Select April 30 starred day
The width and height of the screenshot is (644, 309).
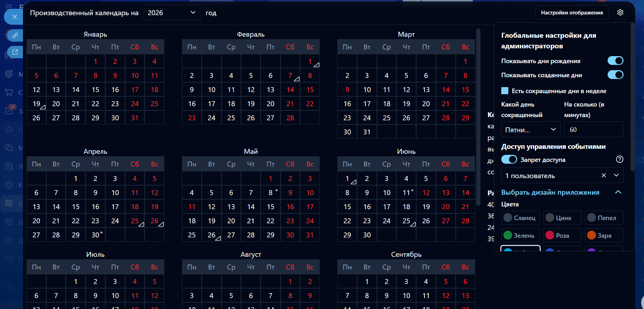(95, 235)
